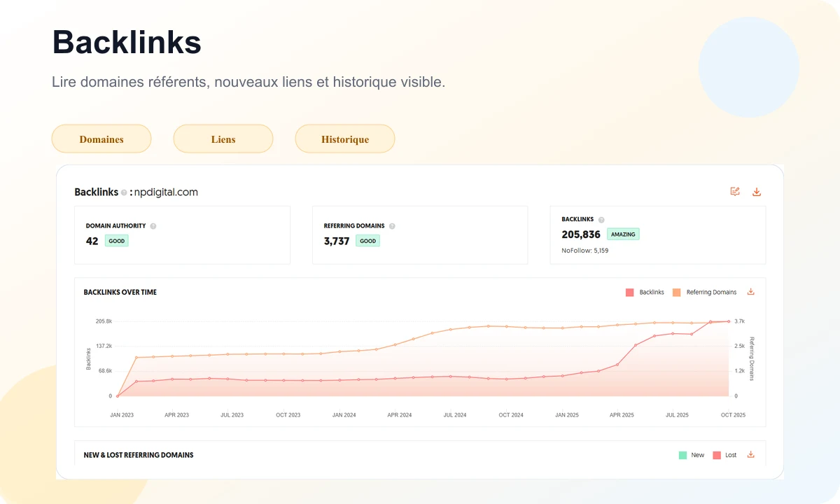Click the APR 2025 axis label

[x=622, y=415]
